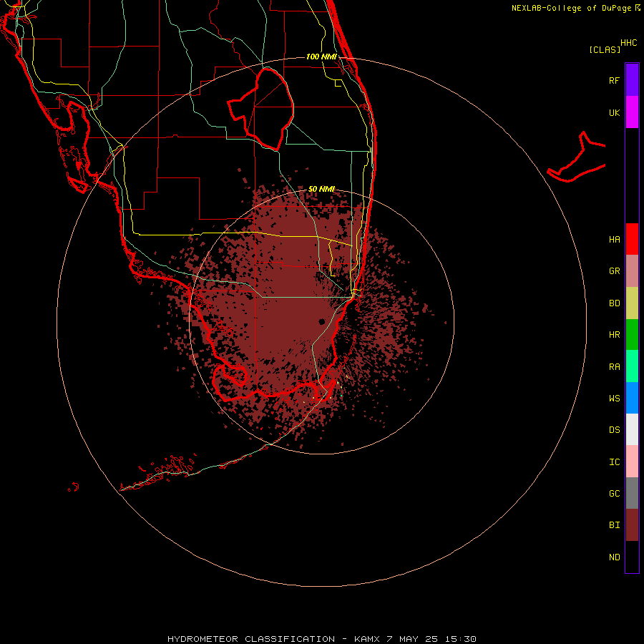Click the WS blue legend swatch
The height and width of the screenshot is (644, 644).
[632, 398]
